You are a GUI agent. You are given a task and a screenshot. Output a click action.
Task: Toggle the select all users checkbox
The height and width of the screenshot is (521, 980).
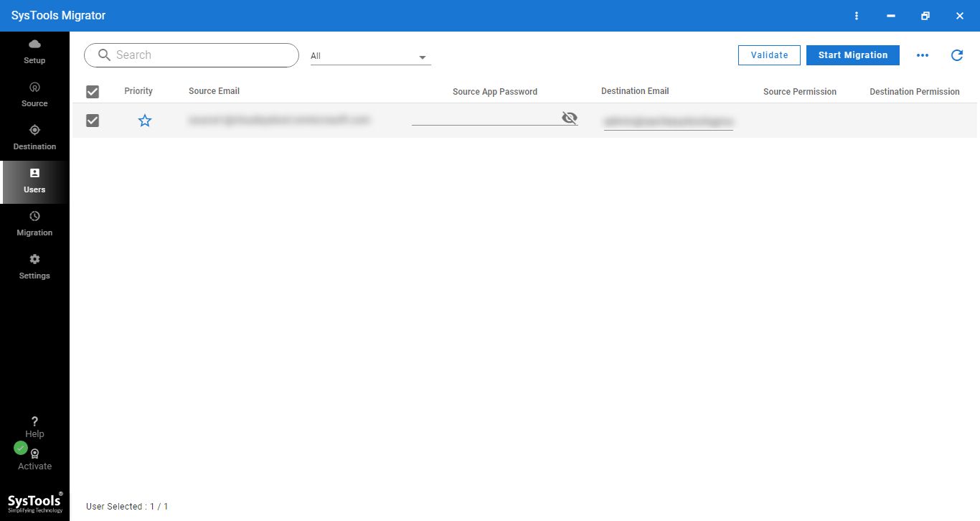coord(93,91)
